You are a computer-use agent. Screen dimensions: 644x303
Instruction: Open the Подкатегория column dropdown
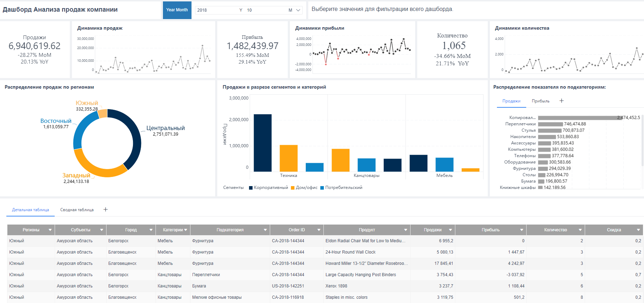click(x=265, y=230)
